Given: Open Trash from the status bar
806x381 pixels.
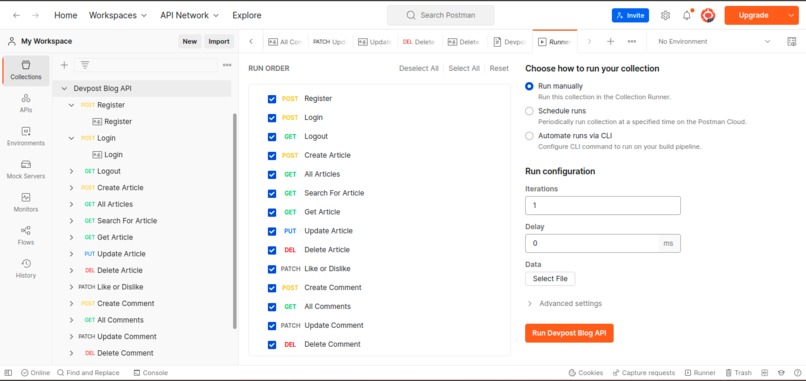Looking at the screenshot, I should (x=738, y=373).
